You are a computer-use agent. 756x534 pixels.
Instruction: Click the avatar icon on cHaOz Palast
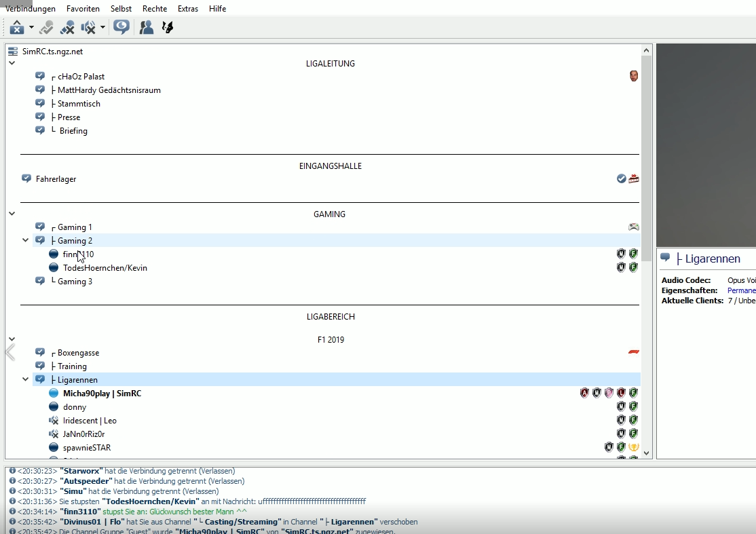point(634,76)
